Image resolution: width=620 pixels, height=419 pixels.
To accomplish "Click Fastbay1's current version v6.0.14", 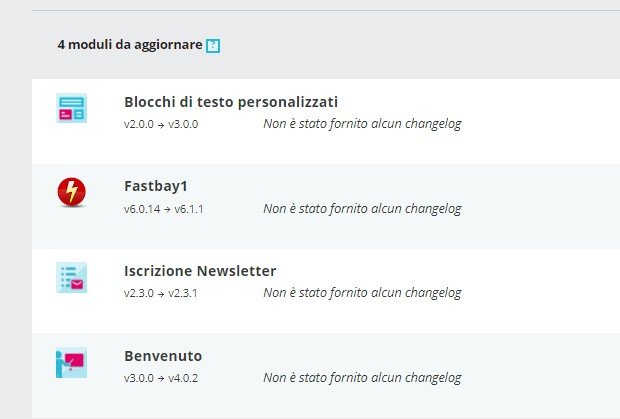I will [143, 209].
